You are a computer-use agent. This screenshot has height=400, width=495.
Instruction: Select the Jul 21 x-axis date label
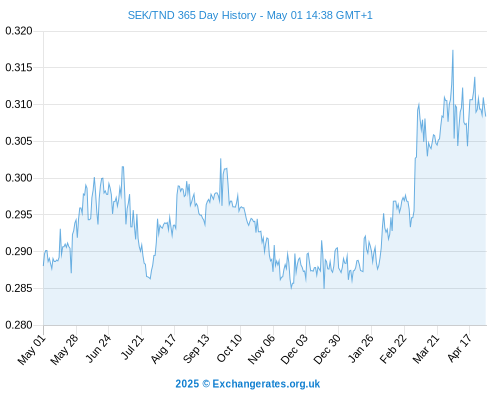point(132,347)
